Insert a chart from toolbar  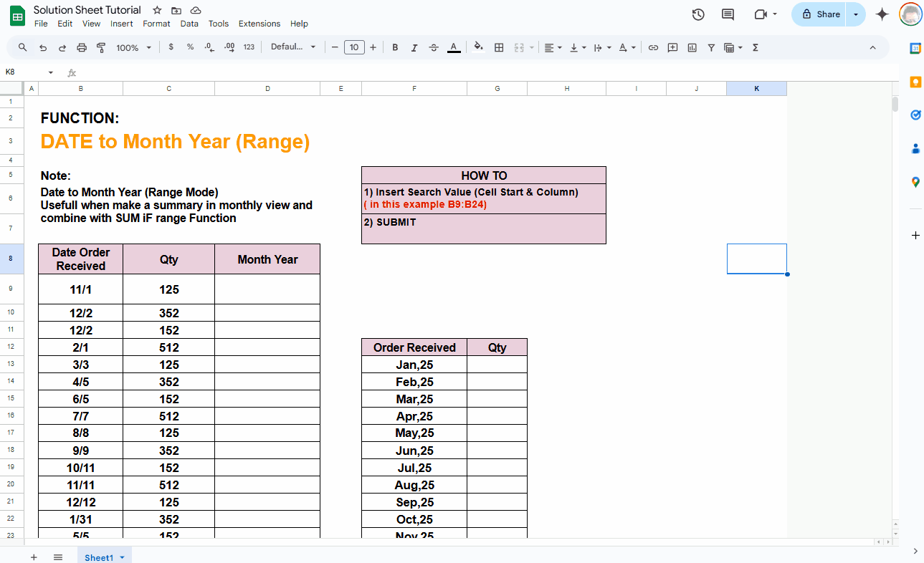coord(692,47)
